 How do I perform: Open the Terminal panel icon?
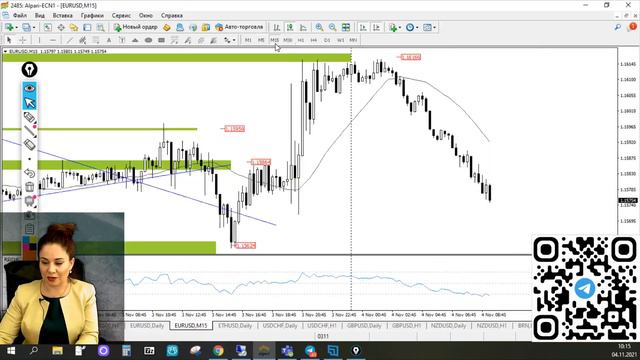[x=87, y=27]
